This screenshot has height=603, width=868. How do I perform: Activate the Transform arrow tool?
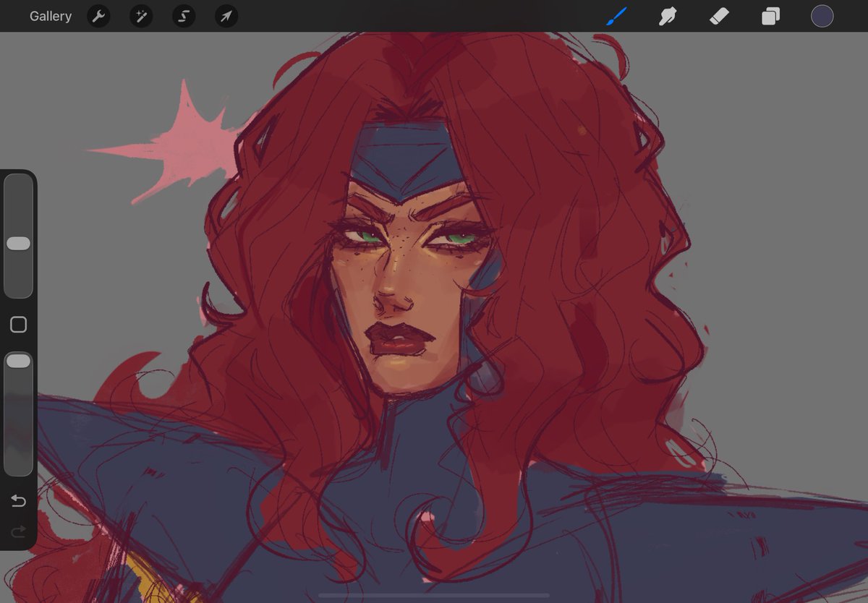pos(225,16)
